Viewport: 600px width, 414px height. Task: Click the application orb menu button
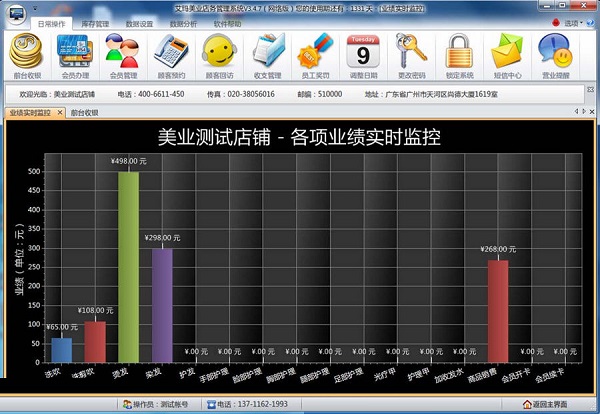tap(16, 15)
